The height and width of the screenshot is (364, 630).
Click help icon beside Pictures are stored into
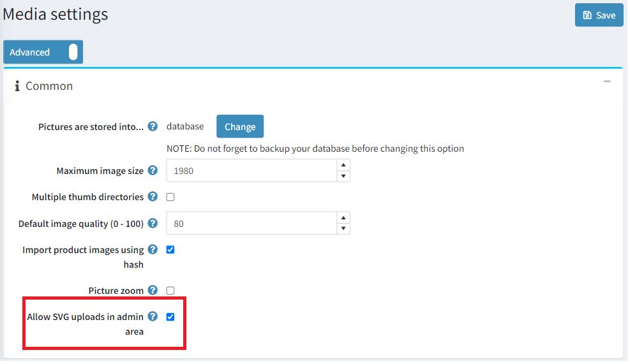153,126
